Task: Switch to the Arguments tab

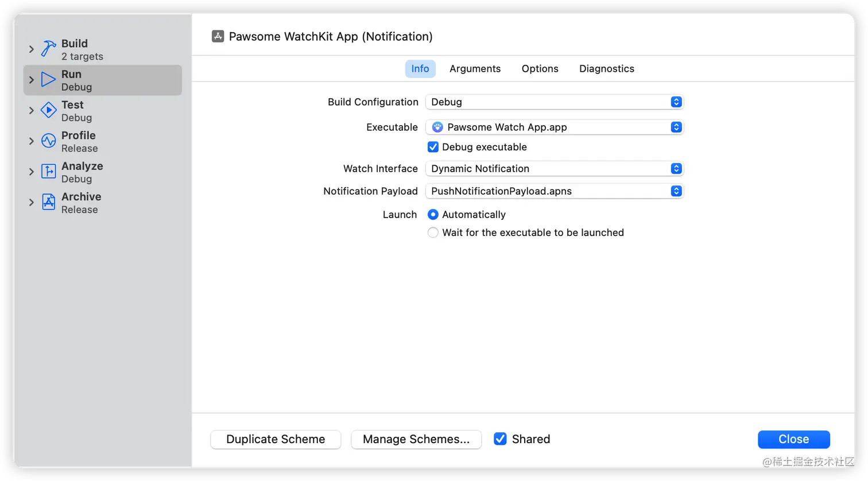Action: 475,69
